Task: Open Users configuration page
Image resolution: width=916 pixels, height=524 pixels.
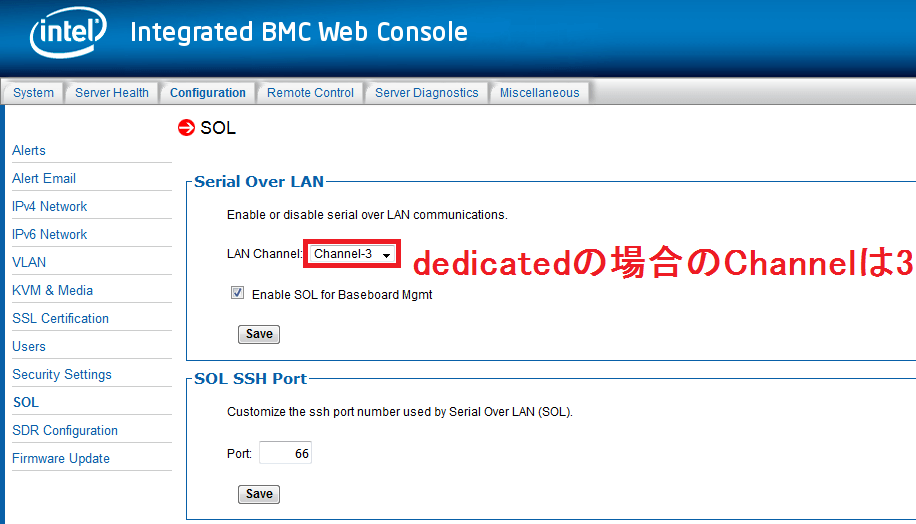Action: [x=29, y=347]
